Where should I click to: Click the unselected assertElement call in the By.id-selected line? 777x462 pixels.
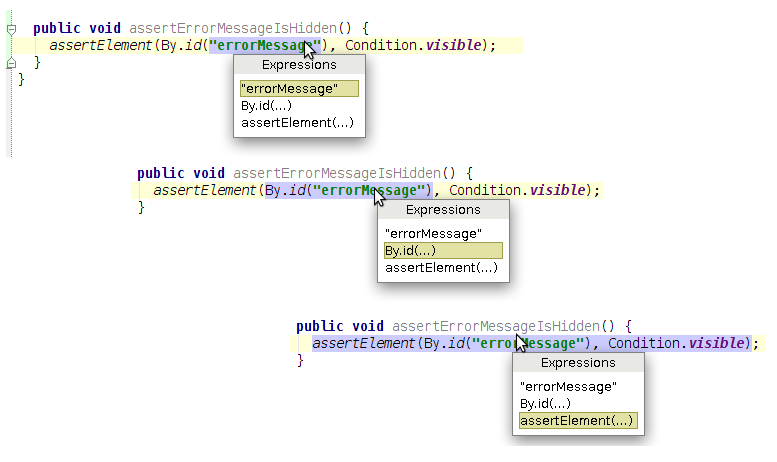click(205, 190)
